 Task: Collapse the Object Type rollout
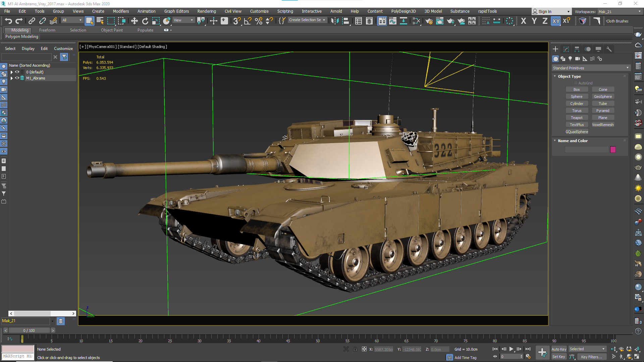554,76
